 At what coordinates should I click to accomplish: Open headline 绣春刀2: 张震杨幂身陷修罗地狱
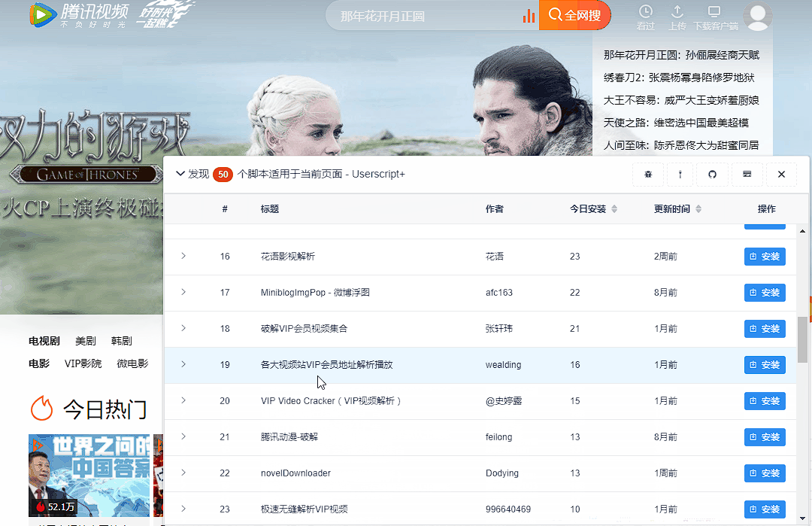[x=679, y=78]
